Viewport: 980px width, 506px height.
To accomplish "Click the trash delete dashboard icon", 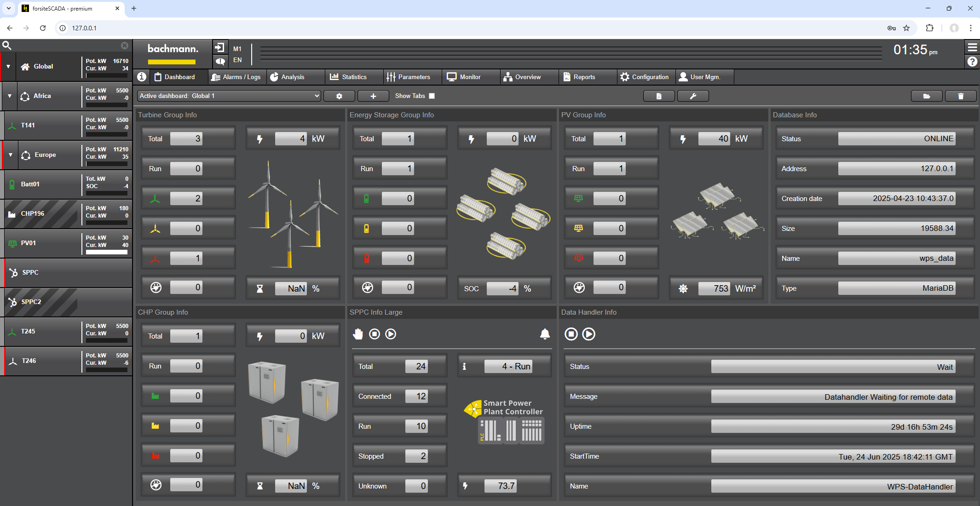I will coord(961,96).
